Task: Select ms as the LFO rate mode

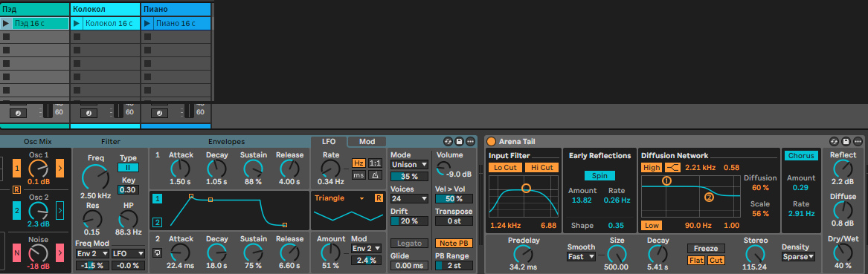Action: [x=359, y=175]
